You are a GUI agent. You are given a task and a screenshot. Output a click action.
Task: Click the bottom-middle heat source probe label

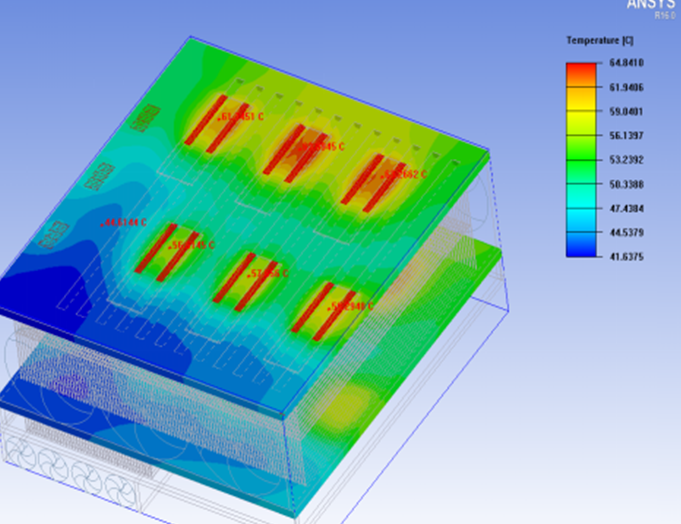tap(268, 272)
